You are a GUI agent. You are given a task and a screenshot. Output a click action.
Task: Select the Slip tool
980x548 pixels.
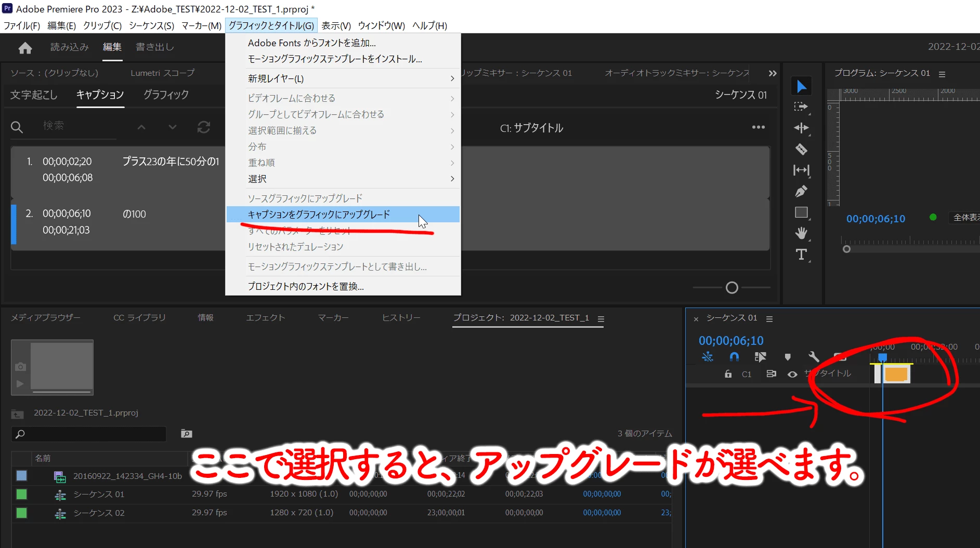tap(801, 170)
